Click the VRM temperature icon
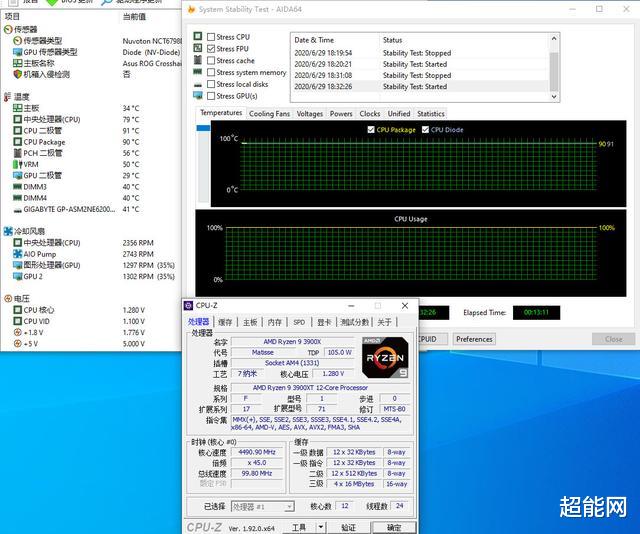The height and width of the screenshot is (534, 640). click(x=18, y=164)
